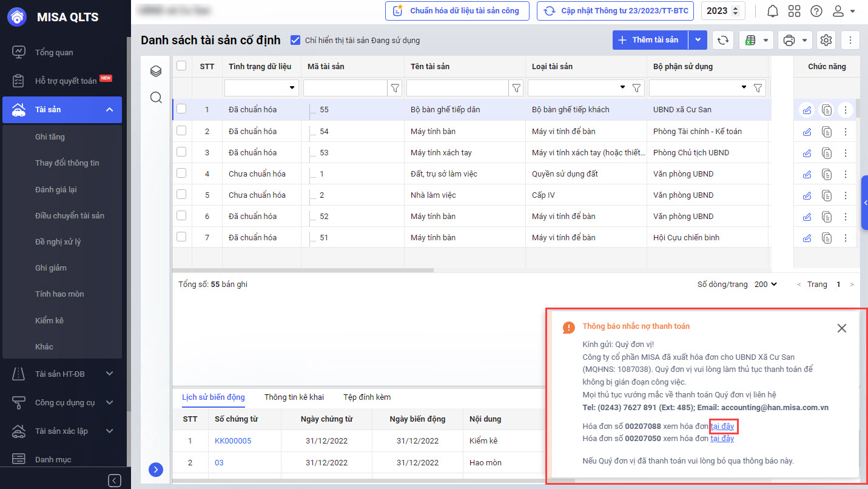The image size is (868, 489).
Task: Click edit pencil icon for asset 55
Action: tap(806, 110)
